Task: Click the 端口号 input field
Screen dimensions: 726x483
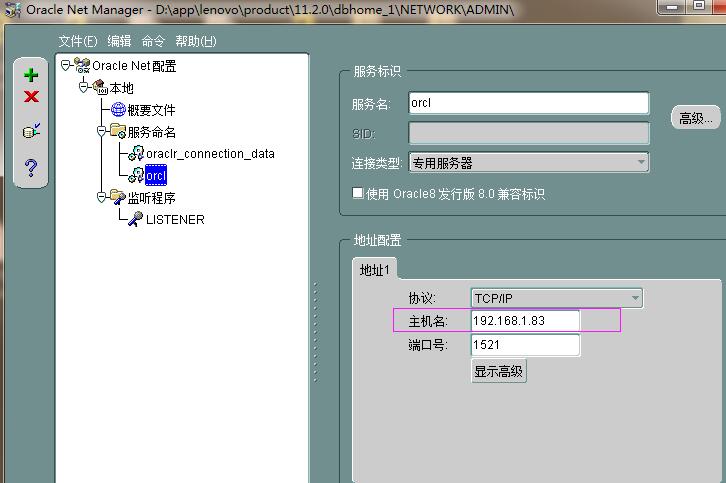Action: pos(525,345)
